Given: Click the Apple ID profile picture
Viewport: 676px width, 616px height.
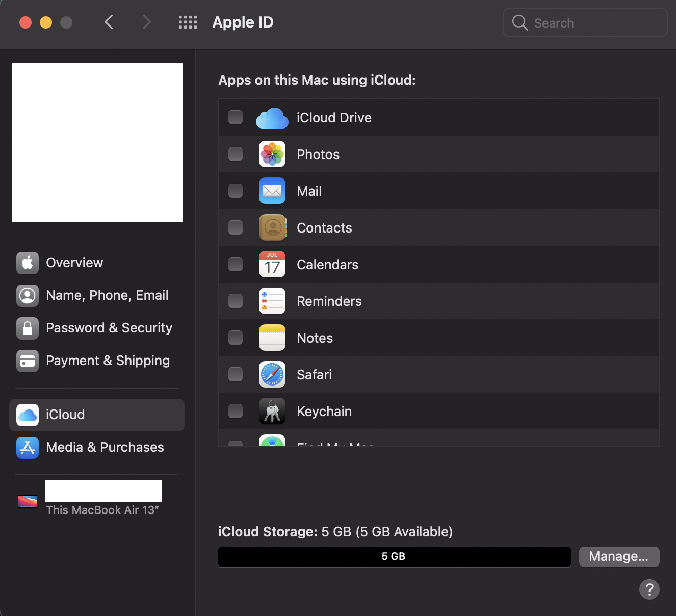Looking at the screenshot, I should 97,142.
